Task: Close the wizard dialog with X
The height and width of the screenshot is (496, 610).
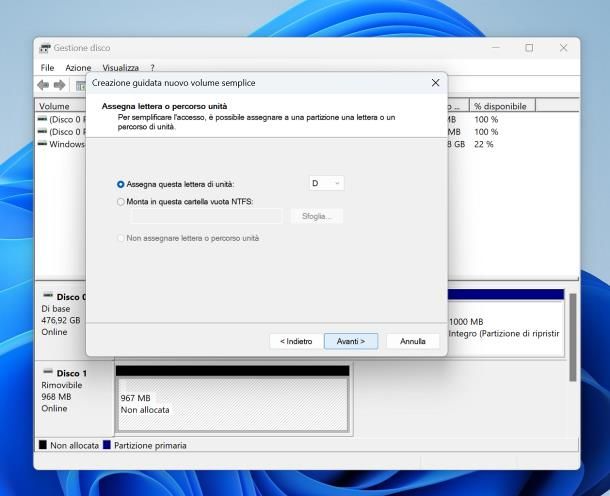Action: coord(435,82)
